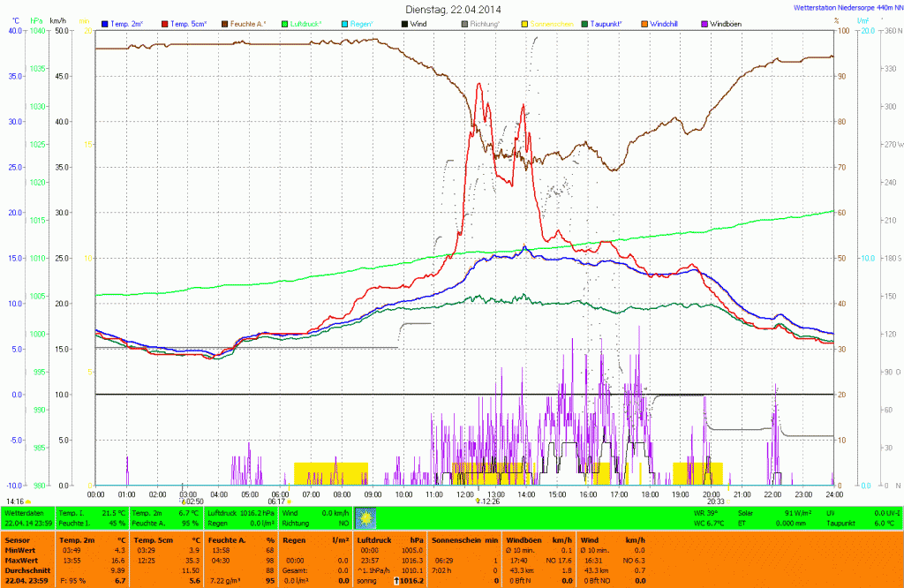Image resolution: width=904 pixels, height=588 pixels.
Task: Click the blue Temp. 2m legend swatch
Action: [106, 23]
